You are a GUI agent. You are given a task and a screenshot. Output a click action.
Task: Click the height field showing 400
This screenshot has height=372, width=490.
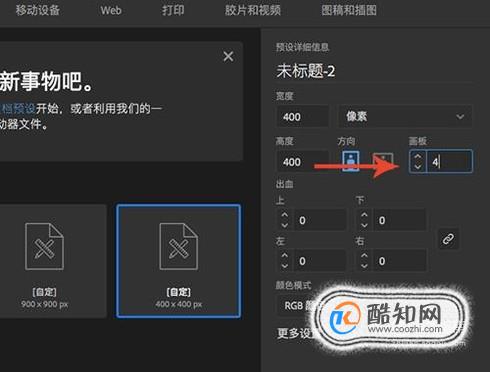[303, 162]
